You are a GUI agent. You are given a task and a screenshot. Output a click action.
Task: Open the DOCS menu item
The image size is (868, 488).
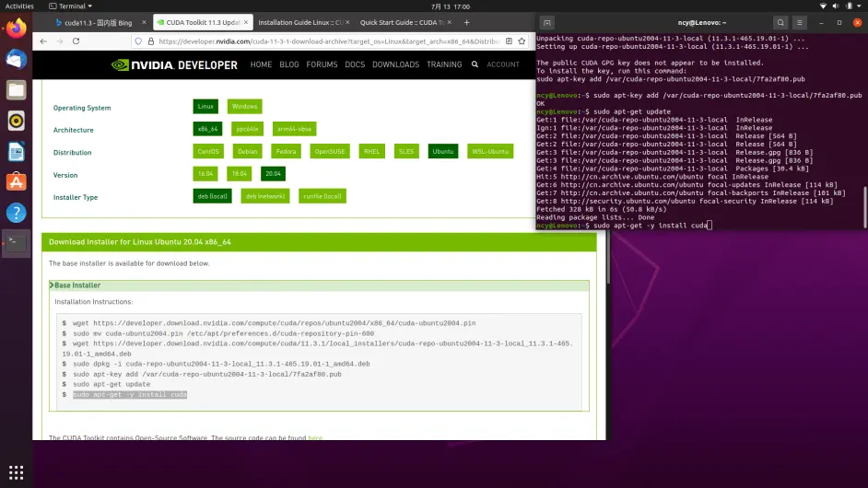click(x=355, y=64)
